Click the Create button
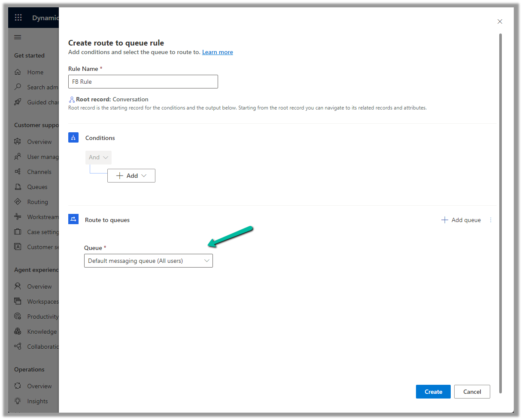Image resolution: width=522 pixels, height=420 pixels. click(x=433, y=392)
